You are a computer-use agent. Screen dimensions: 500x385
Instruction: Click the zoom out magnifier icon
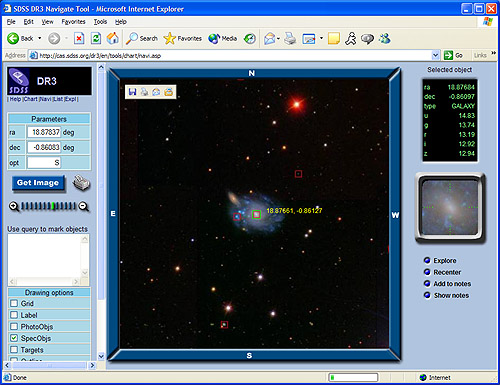pos(84,206)
